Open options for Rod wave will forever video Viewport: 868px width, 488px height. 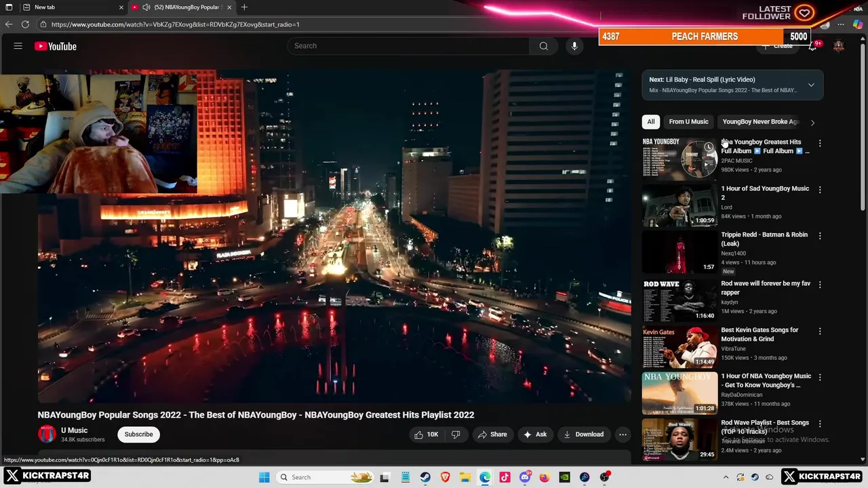(820, 285)
